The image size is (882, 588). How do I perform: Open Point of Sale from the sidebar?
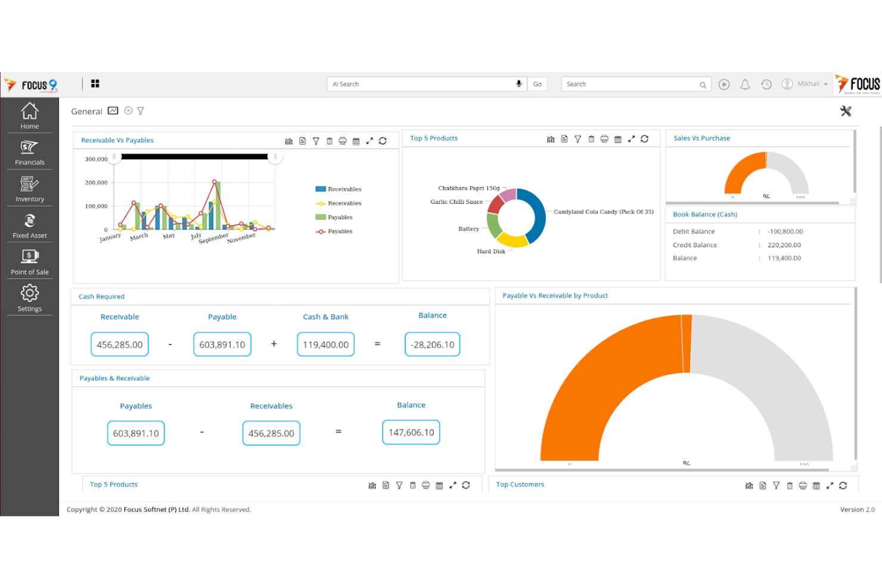(x=29, y=262)
